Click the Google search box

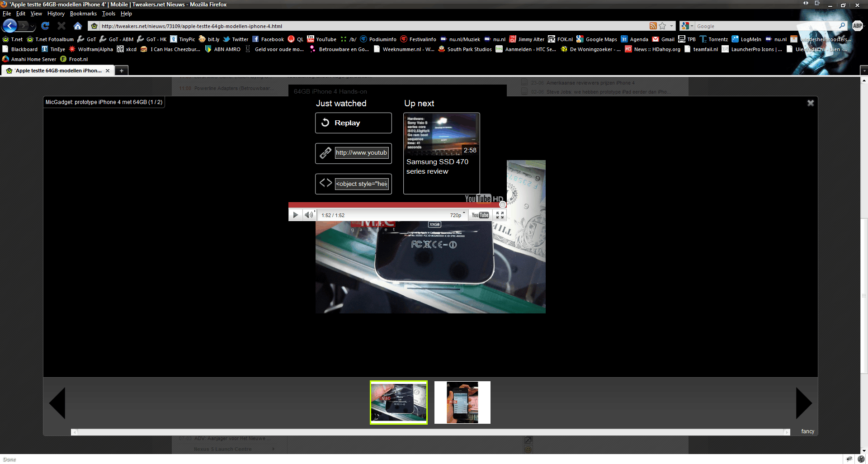click(765, 26)
